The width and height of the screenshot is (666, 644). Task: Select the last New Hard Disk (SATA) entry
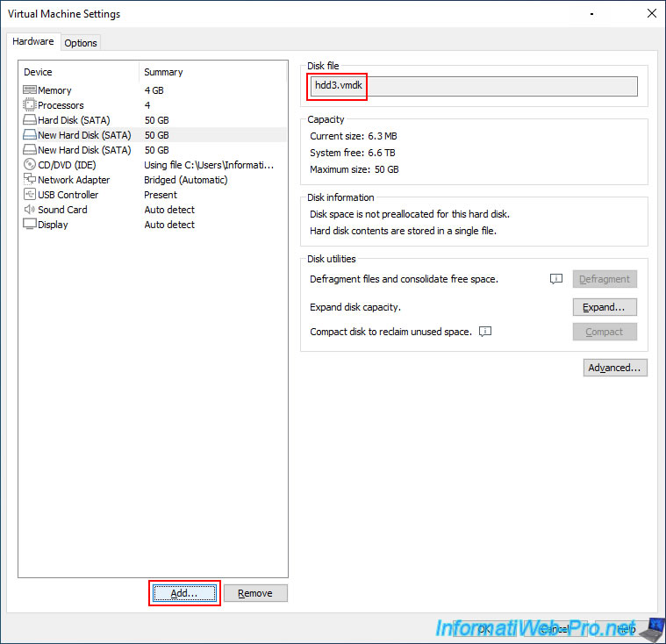[84, 150]
